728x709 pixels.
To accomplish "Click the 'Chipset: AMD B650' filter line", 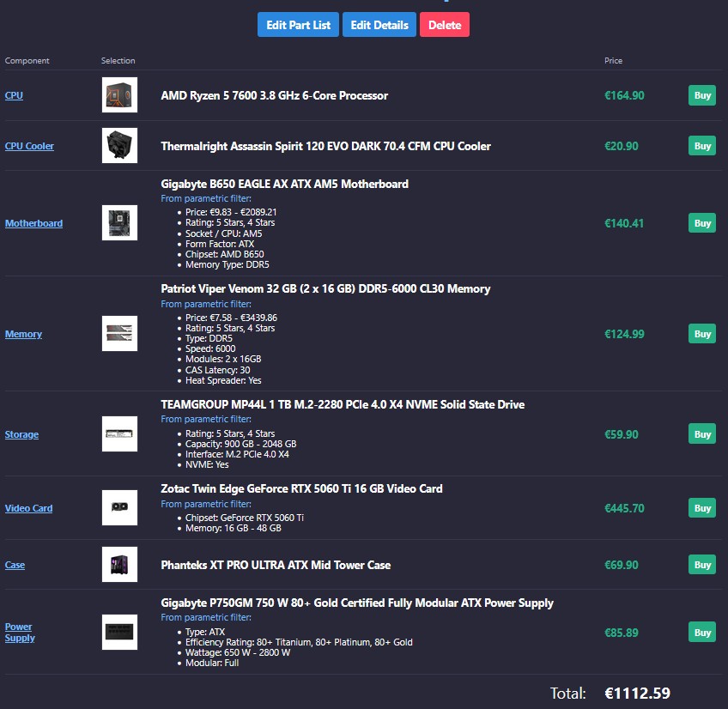I will coord(224,254).
